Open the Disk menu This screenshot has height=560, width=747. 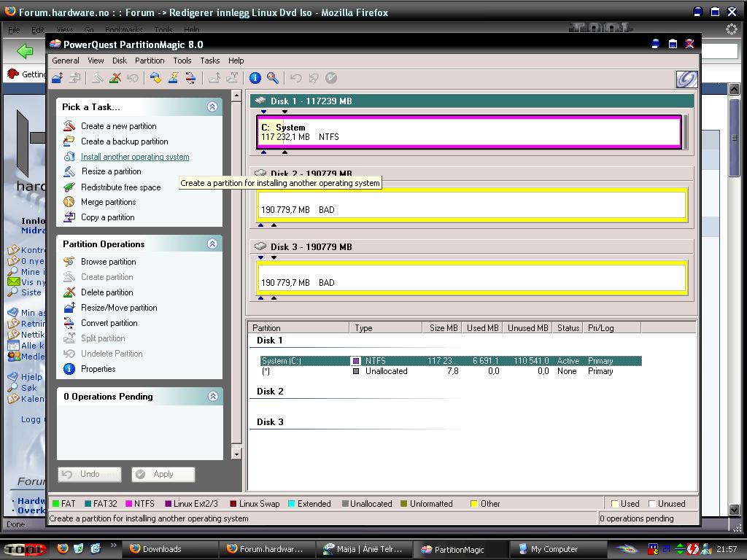(x=120, y=61)
